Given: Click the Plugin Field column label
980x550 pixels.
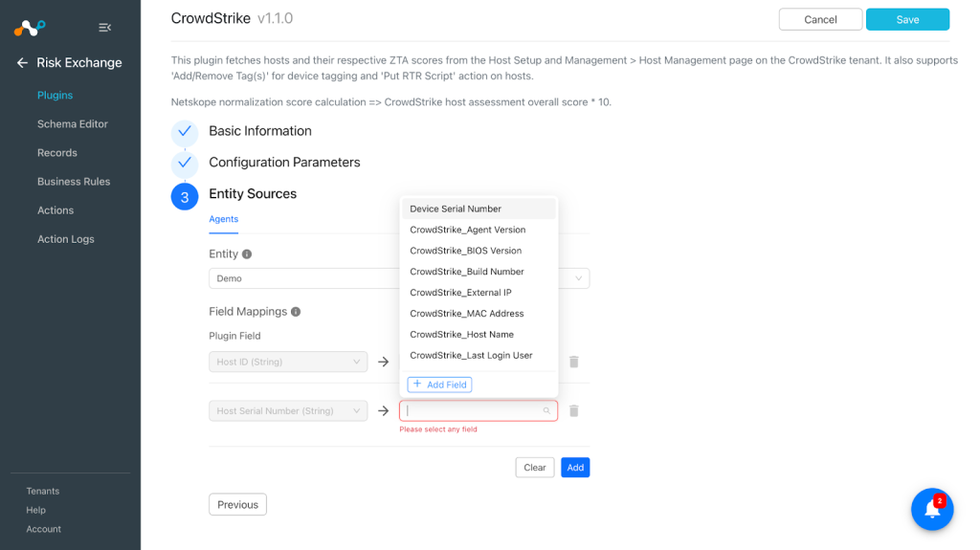Looking at the screenshot, I should (x=234, y=336).
